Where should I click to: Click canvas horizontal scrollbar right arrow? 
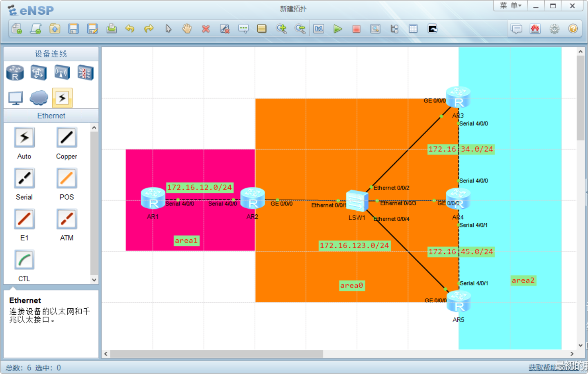click(x=572, y=354)
